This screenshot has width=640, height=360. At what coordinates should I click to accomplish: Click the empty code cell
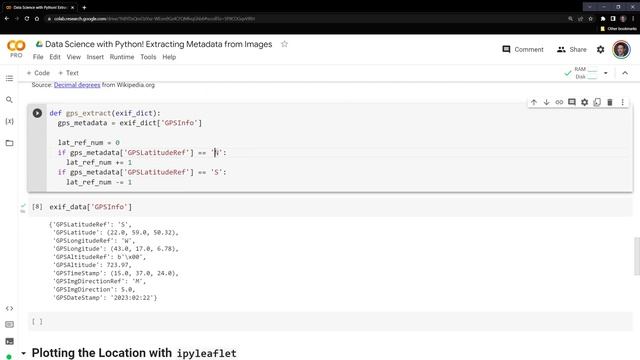(331, 322)
